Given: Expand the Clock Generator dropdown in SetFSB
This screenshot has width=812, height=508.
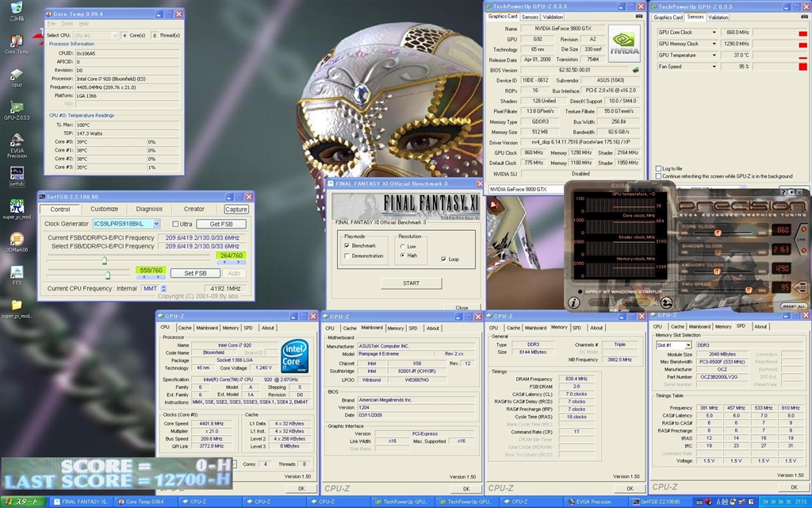Looking at the screenshot, I should coord(155,224).
